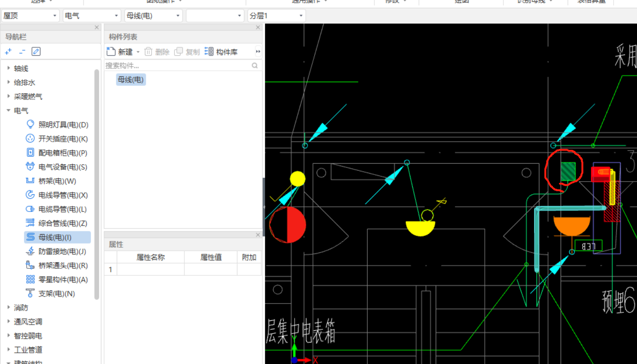Select 母线(电) in the component list
The width and height of the screenshot is (637, 364).
[131, 80]
